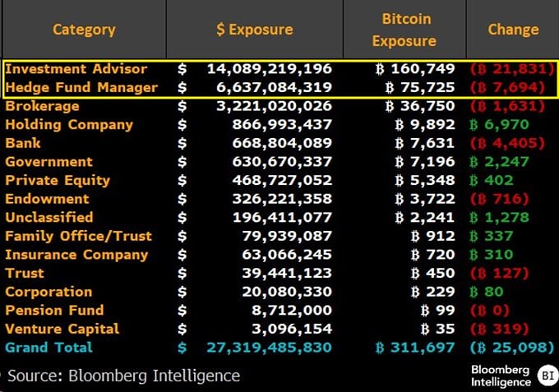Click the Category column header
559x392 pixels.
click(84, 30)
